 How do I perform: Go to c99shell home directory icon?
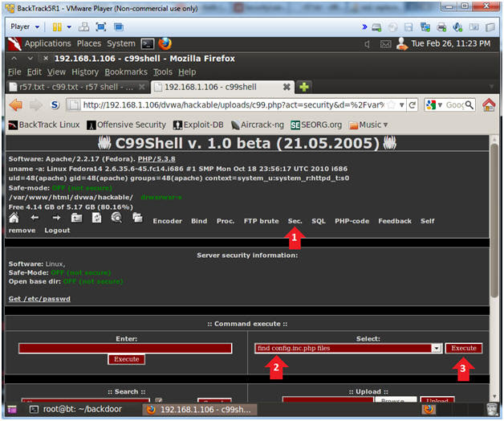pos(14,219)
